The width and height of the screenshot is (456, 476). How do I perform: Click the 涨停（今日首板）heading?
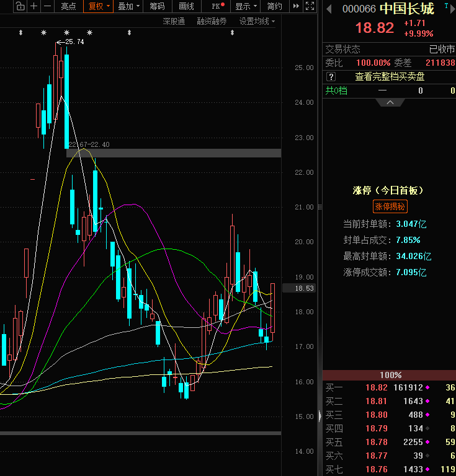click(x=388, y=191)
